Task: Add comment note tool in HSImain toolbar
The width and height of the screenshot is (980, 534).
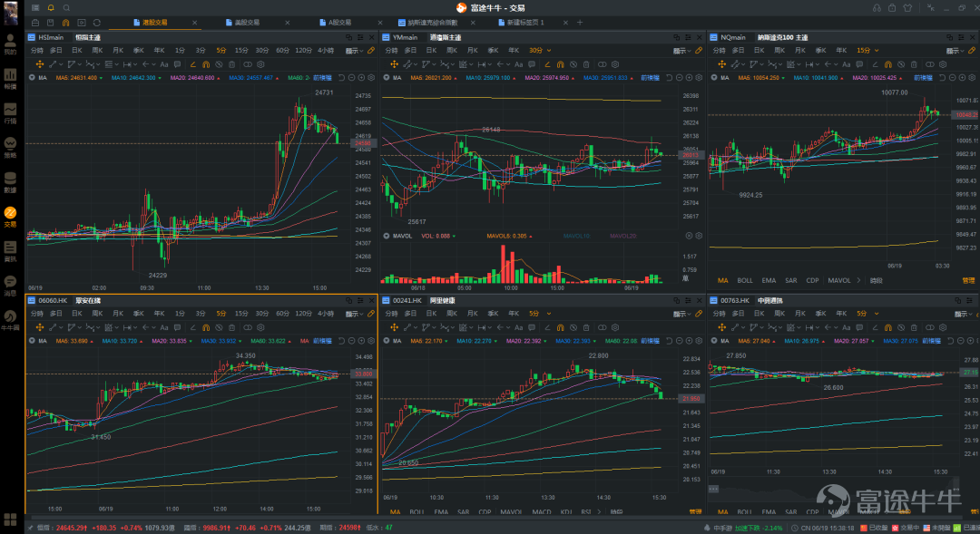Action: [178, 64]
